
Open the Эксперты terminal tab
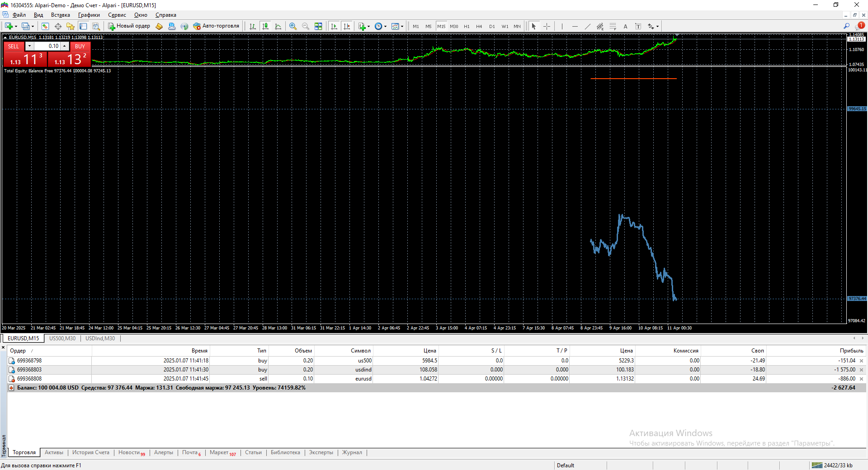coord(321,452)
